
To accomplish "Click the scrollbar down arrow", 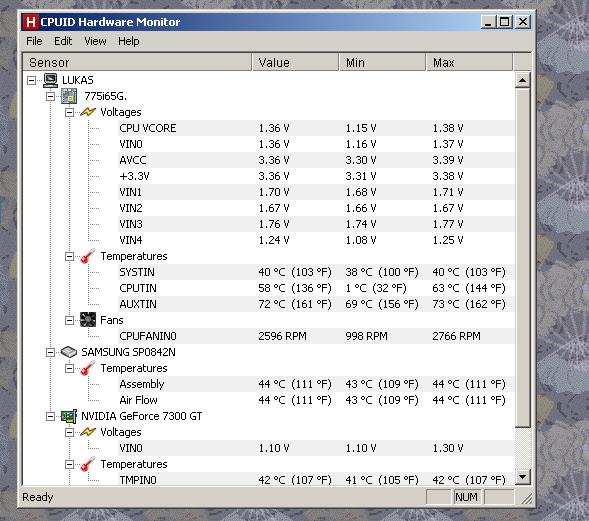I will pos(523,477).
